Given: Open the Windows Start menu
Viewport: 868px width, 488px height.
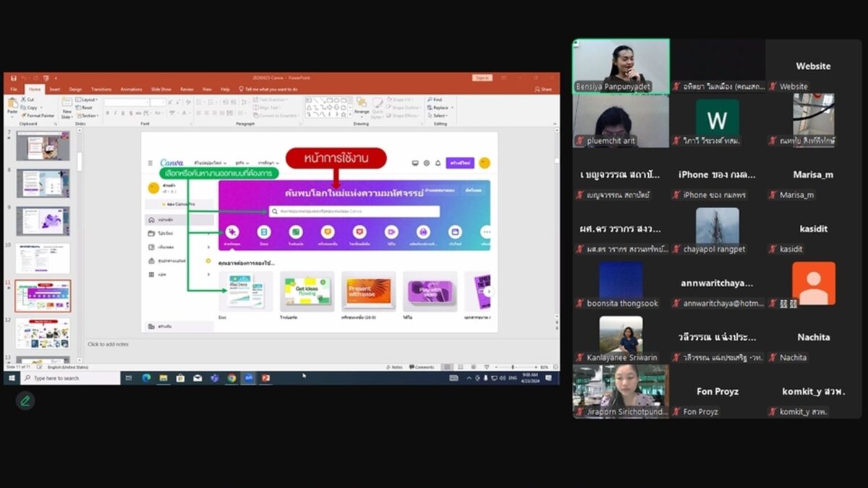Looking at the screenshot, I should coord(12,378).
